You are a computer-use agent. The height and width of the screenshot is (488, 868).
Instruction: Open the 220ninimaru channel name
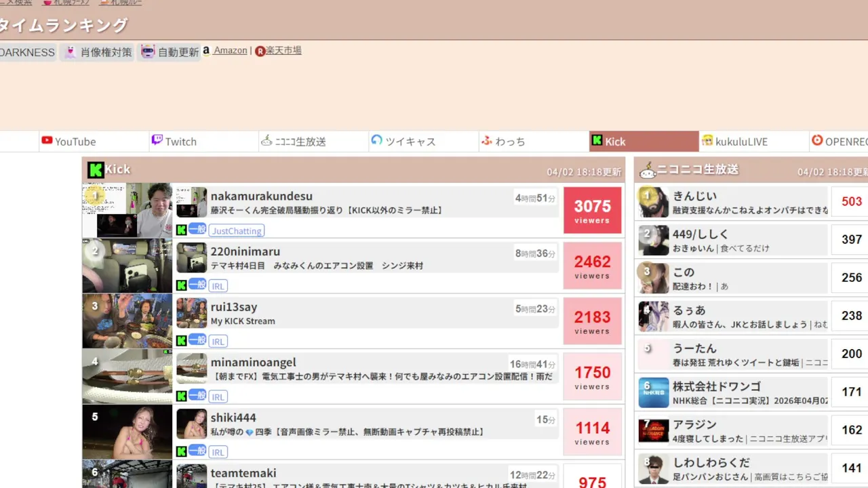245,251
